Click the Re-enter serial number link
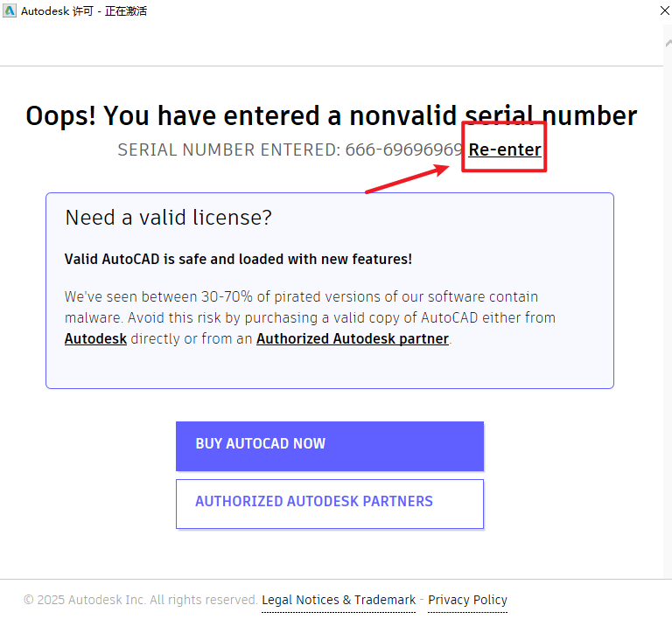The image size is (672, 626). (x=505, y=150)
